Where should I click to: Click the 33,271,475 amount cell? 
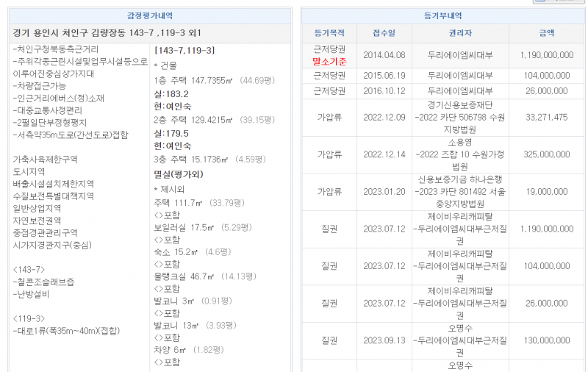(546, 117)
